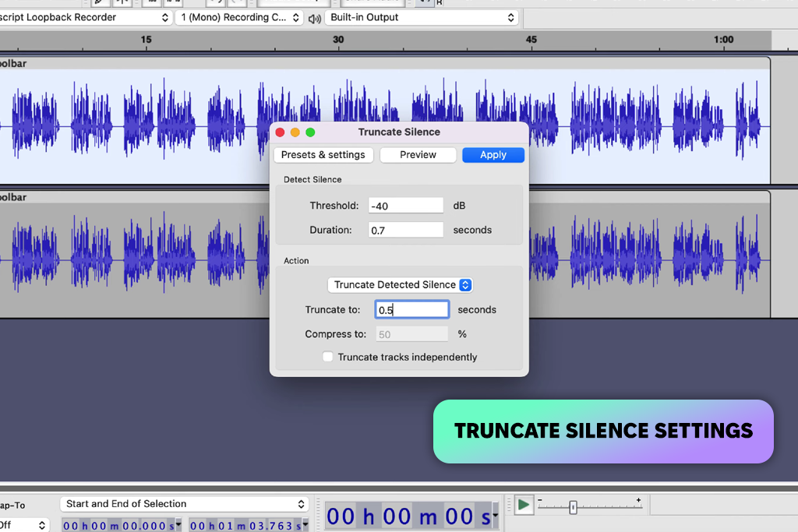Click the playback speaker icon beside Built-in Output
798x532 pixels.
coord(315,19)
